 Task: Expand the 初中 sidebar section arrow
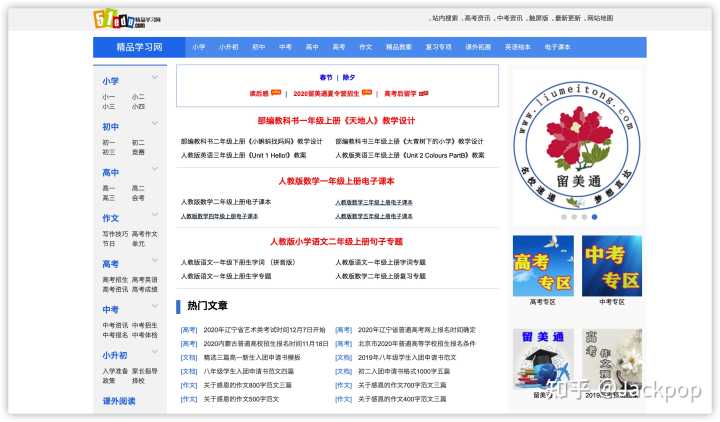click(154, 125)
